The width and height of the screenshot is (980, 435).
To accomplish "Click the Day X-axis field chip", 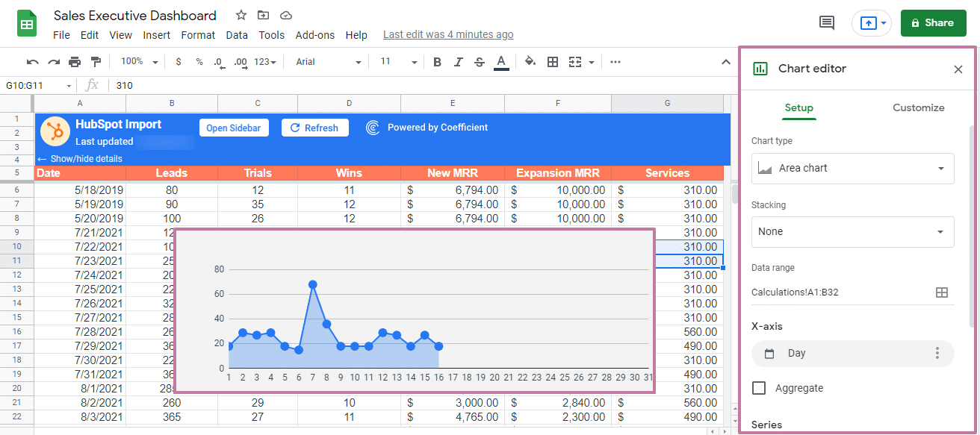I will (x=852, y=353).
